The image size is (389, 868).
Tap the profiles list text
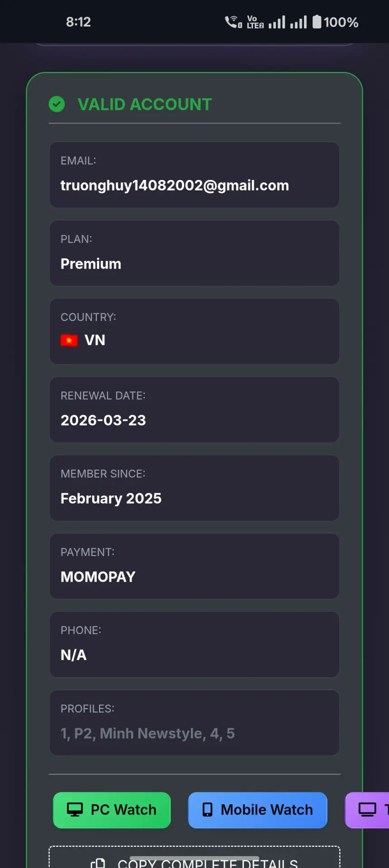pos(147,733)
